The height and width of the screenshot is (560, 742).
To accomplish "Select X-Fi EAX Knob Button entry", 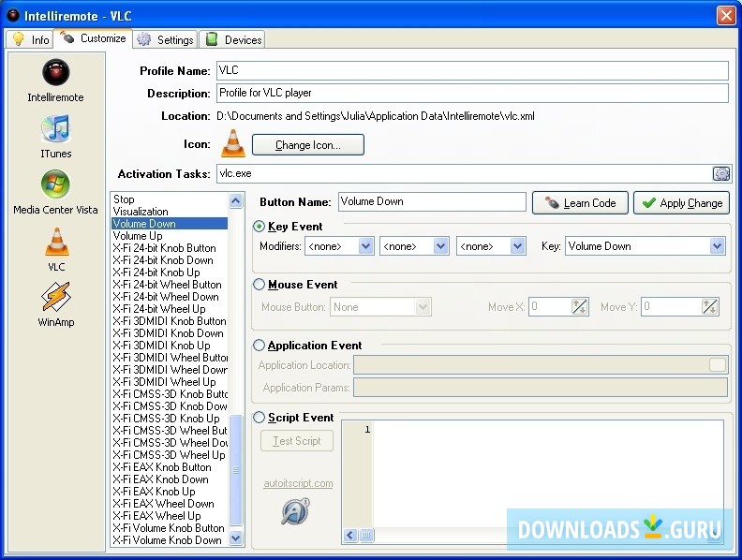I will click(x=170, y=467).
